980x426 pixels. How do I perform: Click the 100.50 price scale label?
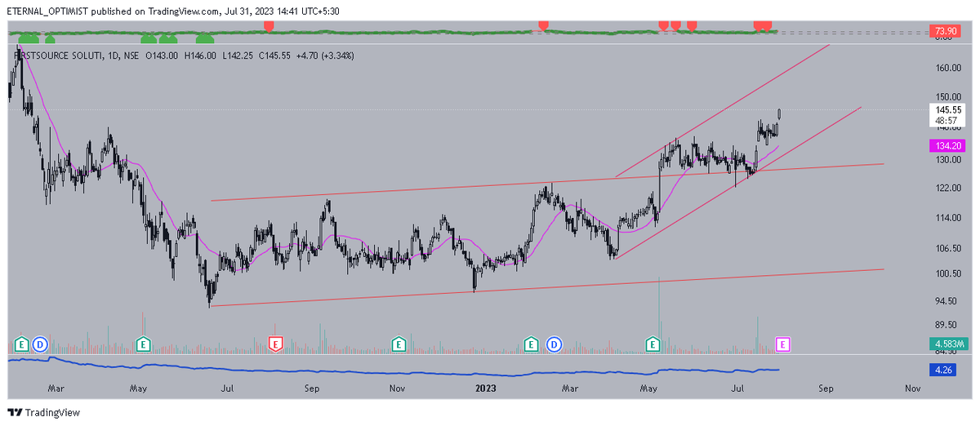coord(947,273)
